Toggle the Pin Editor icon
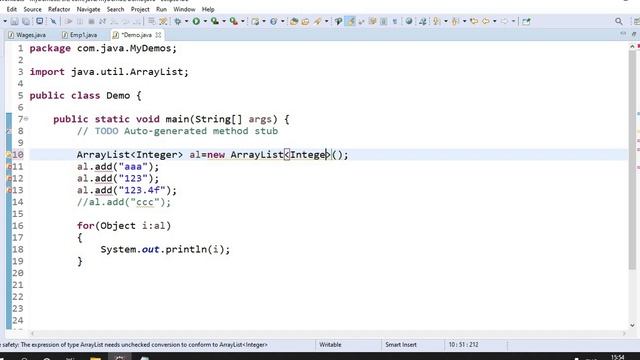 (x=526, y=21)
